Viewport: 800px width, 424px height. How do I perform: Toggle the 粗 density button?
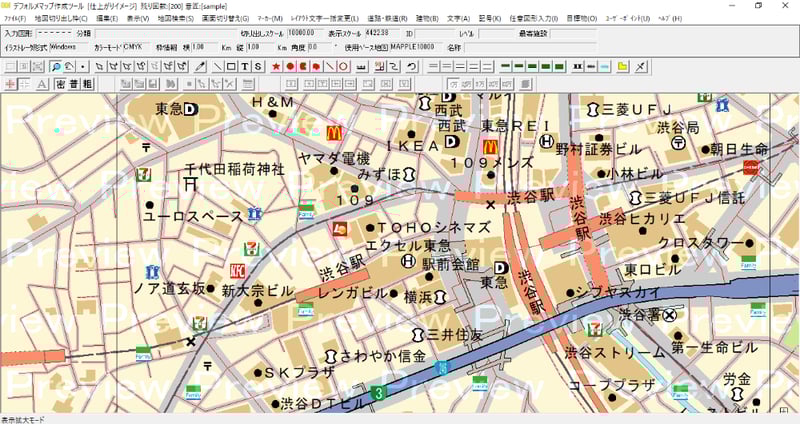click(88, 83)
